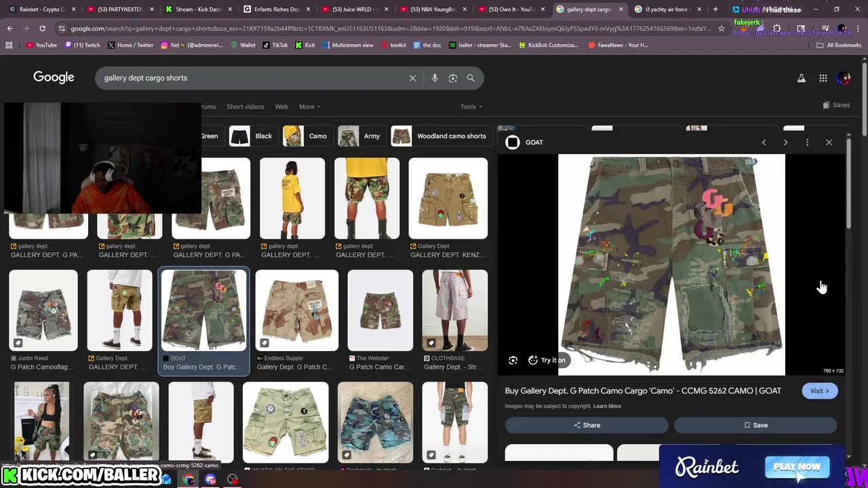
Task: Search this image with Lens in the preview
Action: click(x=513, y=361)
